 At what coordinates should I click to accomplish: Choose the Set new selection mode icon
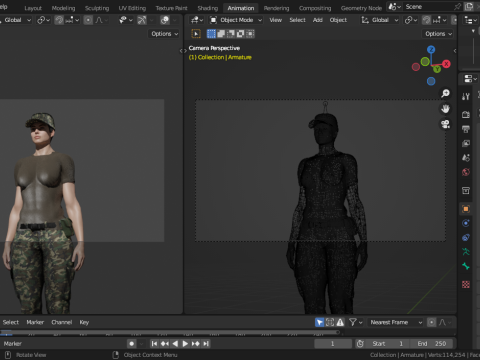pos(211,34)
